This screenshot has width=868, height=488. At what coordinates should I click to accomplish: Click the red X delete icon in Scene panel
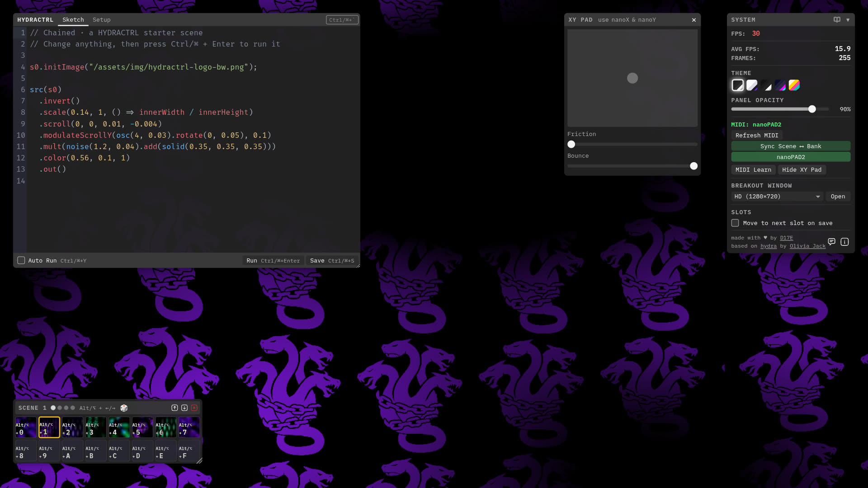[x=194, y=408]
